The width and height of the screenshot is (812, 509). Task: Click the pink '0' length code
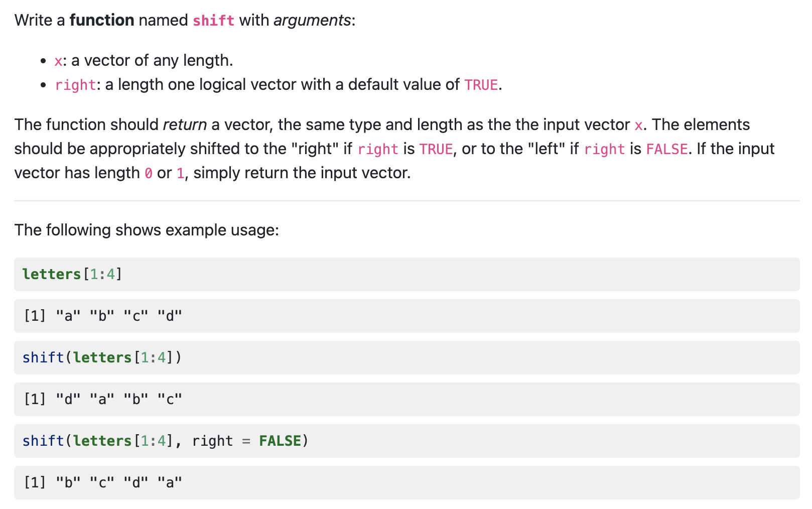149,173
